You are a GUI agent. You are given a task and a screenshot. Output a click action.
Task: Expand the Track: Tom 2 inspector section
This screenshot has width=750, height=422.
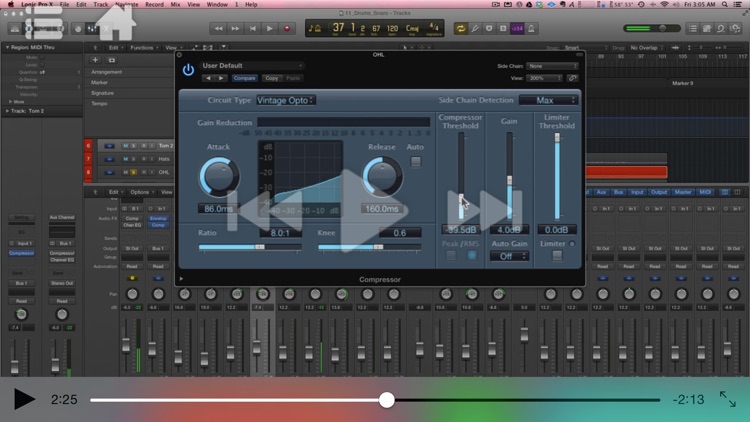click(x=7, y=111)
